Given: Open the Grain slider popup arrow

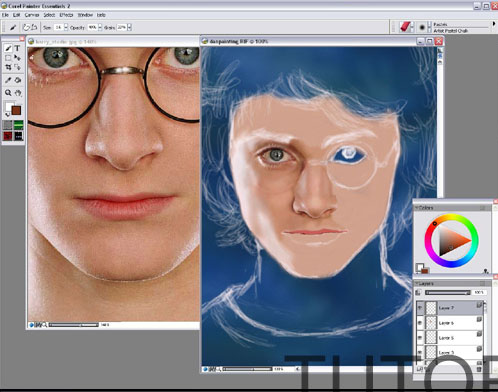Looking at the screenshot, I should coord(129,27).
